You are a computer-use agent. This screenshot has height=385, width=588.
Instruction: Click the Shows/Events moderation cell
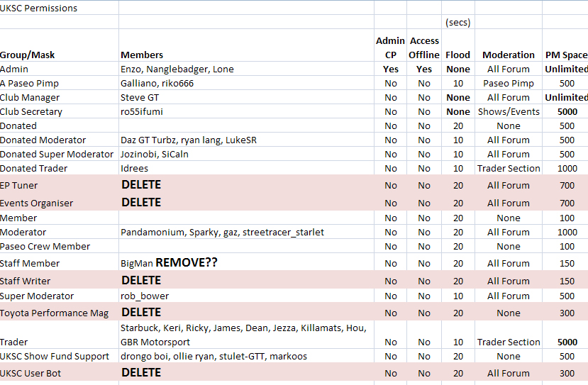click(509, 112)
